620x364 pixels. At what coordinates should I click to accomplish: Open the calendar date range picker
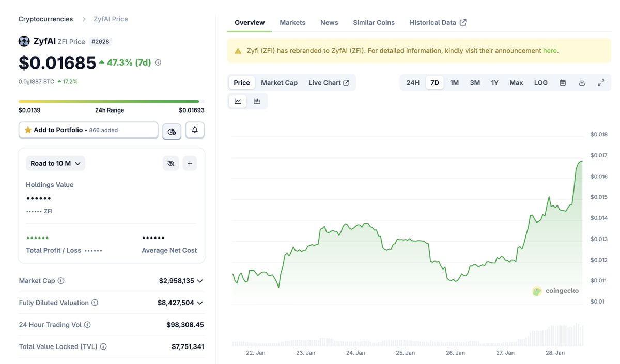click(x=563, y=83)
